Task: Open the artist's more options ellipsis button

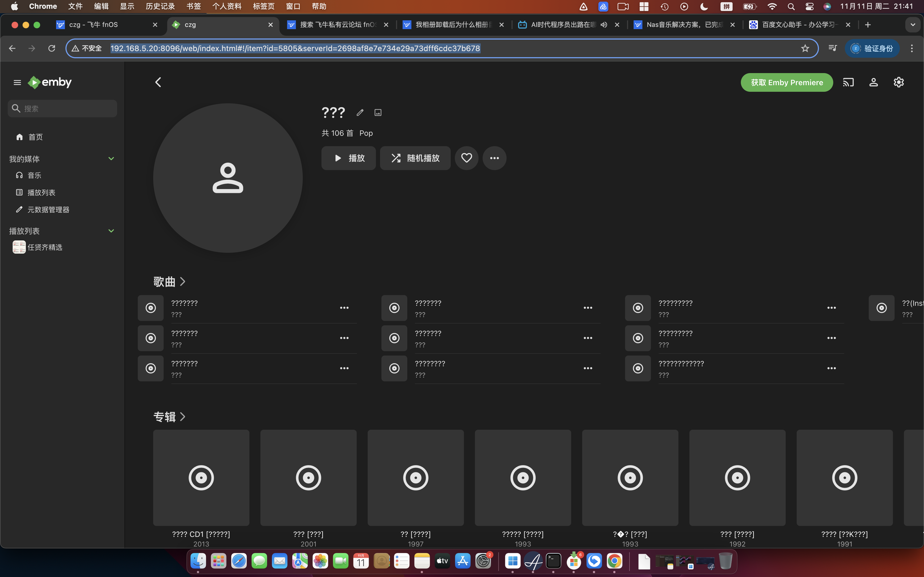Action: click(494, 158)
